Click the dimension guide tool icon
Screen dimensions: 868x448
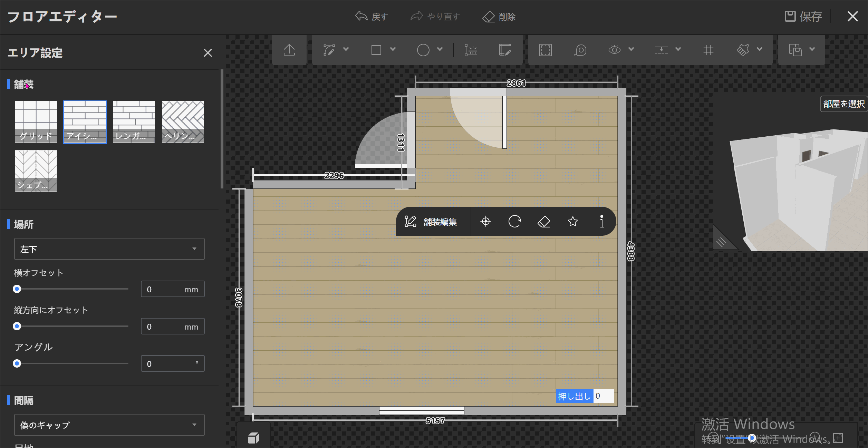pyautogui.click(x=471, y=50)
